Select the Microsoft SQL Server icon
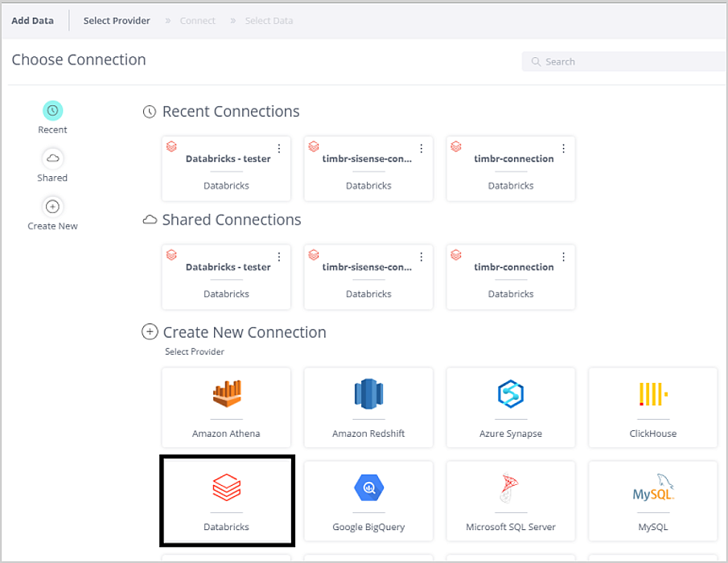Image resolution: width=728 pixels, height=563 pixels. (511, 487)
